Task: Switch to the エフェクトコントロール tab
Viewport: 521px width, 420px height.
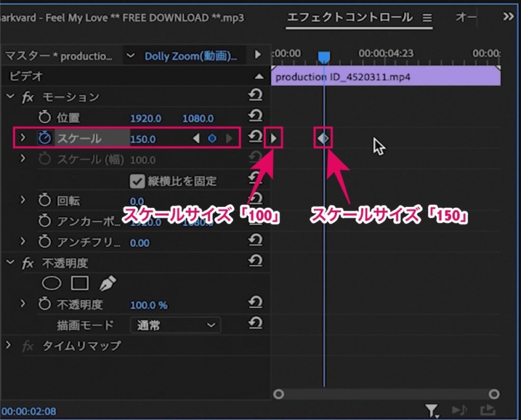Action: point(350,17)
